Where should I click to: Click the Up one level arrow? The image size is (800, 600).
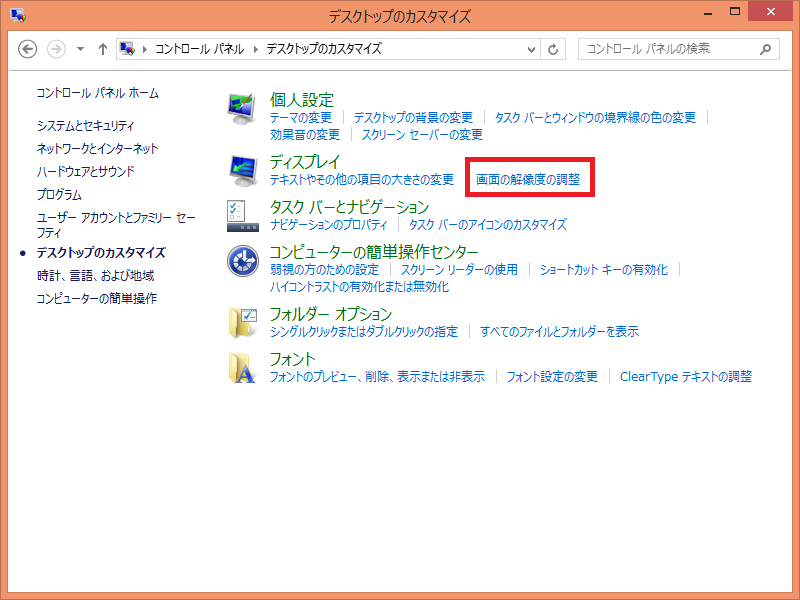102,48
